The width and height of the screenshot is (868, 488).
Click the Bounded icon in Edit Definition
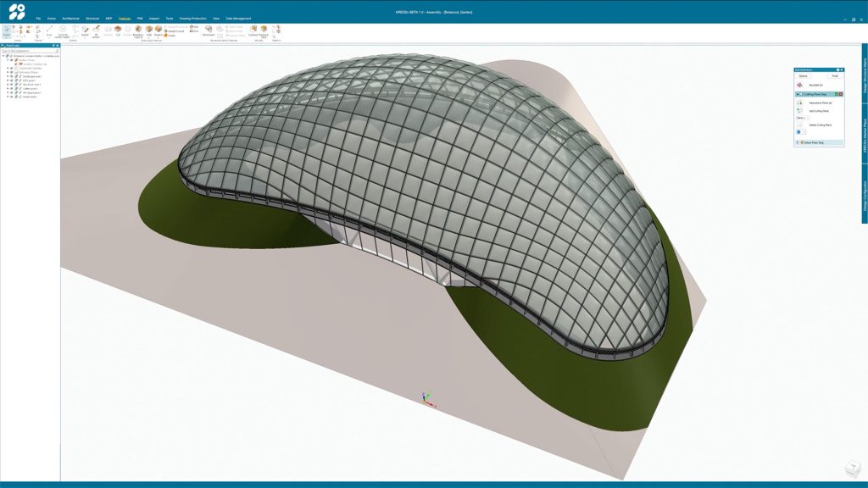(x=799, y=85)
